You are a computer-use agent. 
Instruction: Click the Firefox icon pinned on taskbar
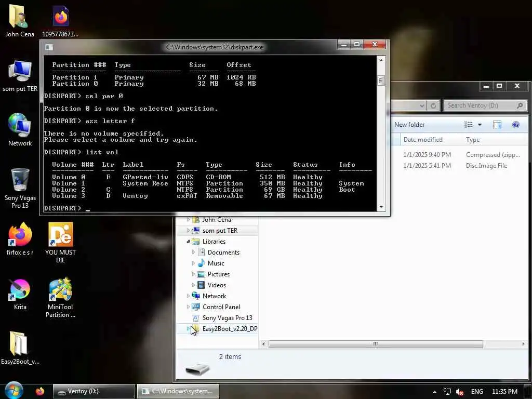point(40,391)
